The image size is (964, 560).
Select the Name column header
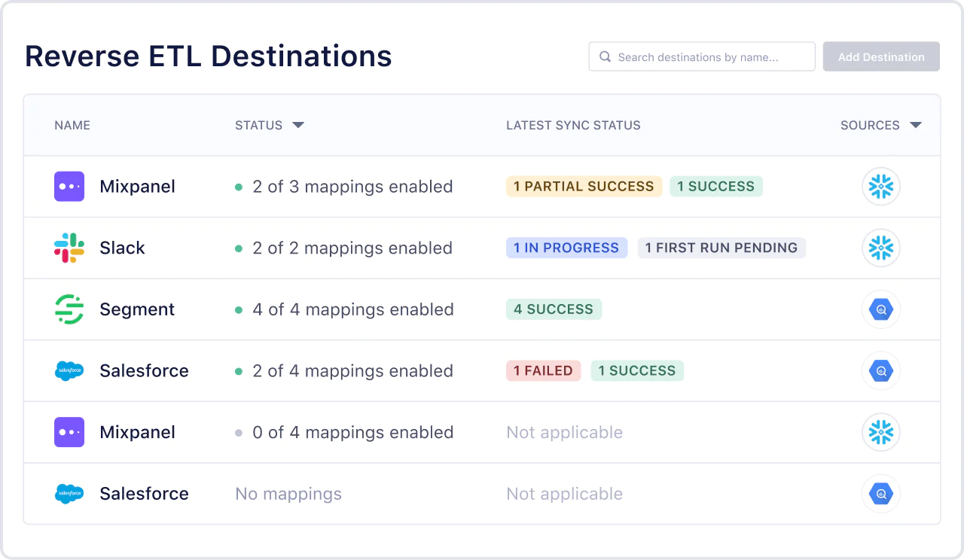coord(72,125)
